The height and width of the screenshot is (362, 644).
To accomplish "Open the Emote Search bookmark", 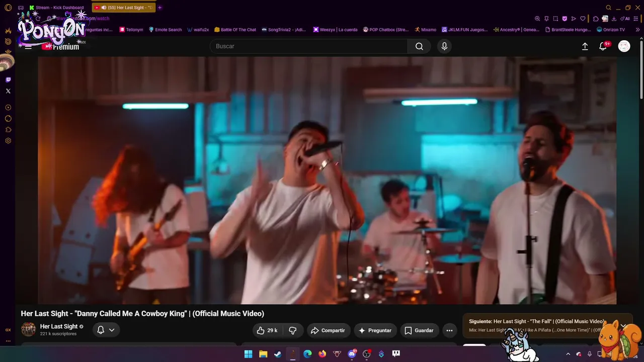I will [165, 30].
